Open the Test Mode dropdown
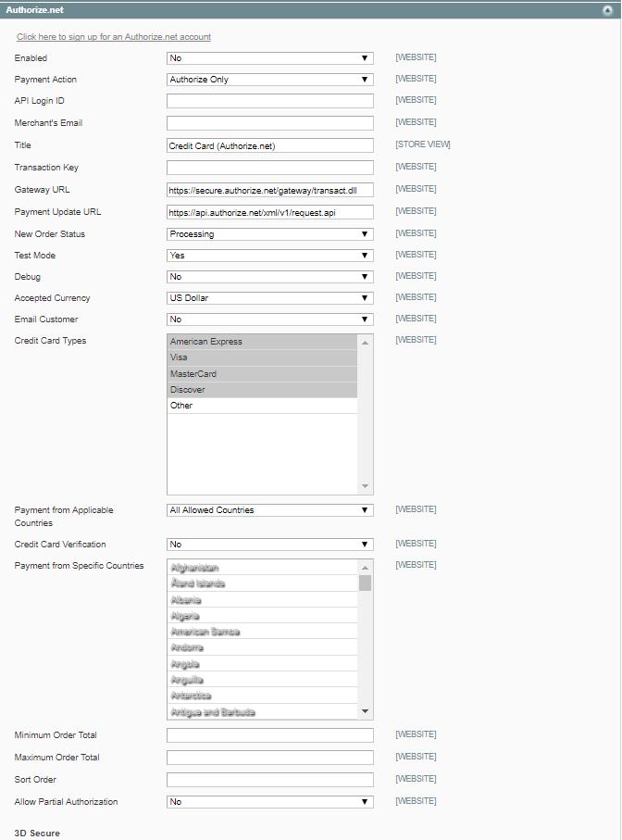 click(269, 256)
